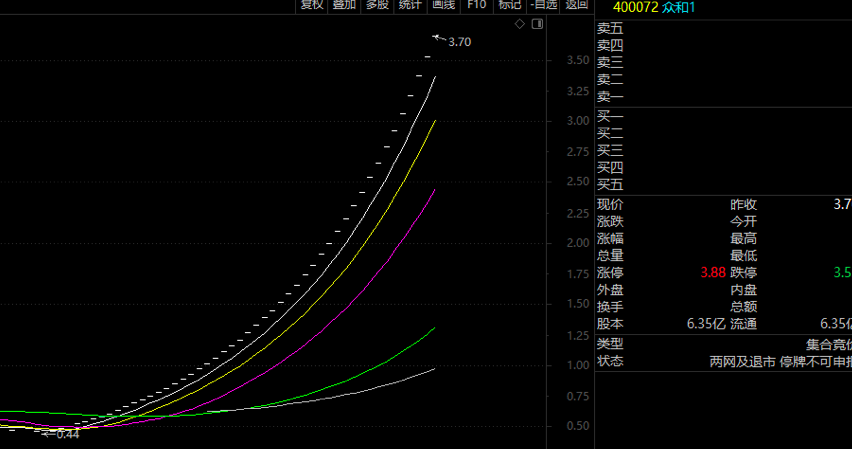This screenshot has height=449, width=852.
Task: Select the 买一 bid row
Action: 723,116
